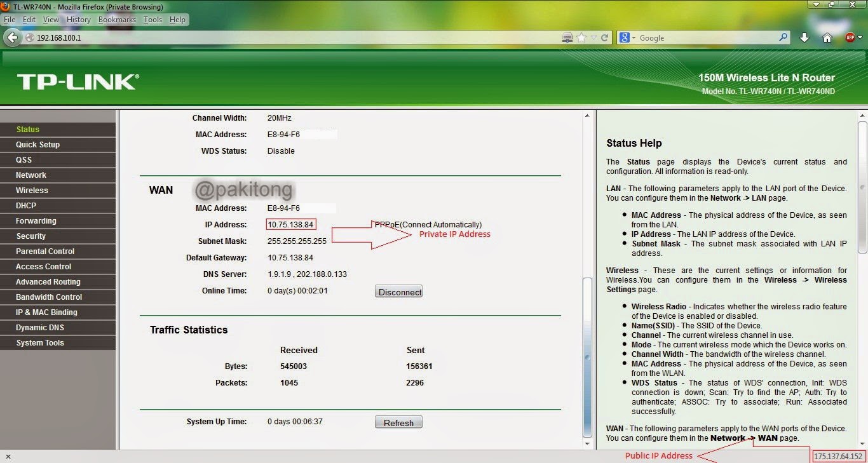Click the Adblock Plus ABP icon

(x=850, y=38)
